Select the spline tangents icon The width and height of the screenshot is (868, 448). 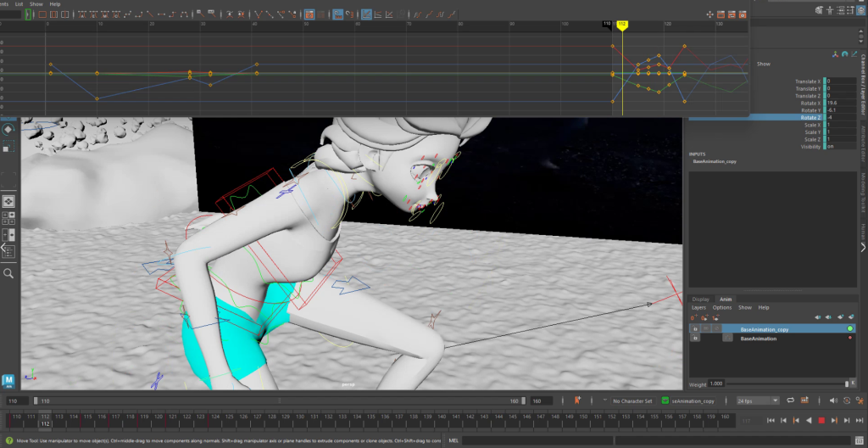127,14
